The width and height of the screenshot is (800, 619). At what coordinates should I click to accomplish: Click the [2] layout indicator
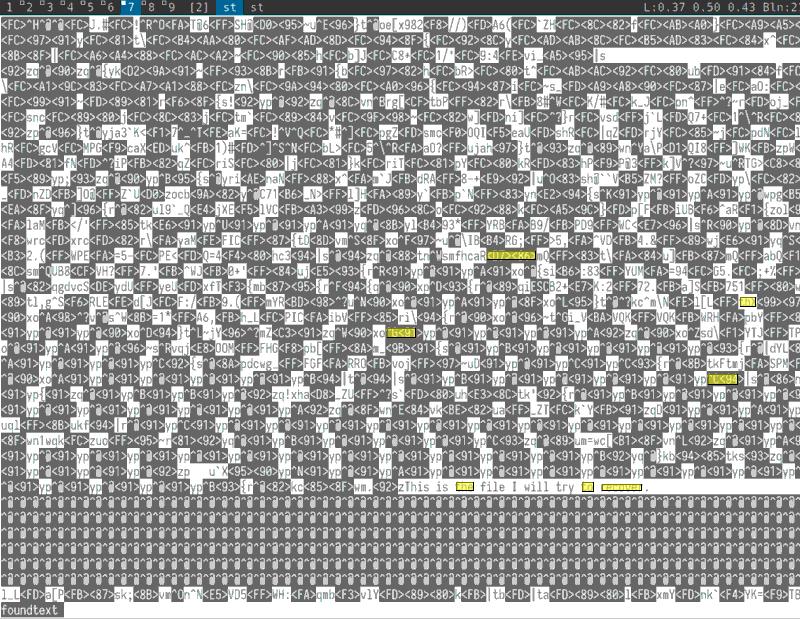pyautogui.click(x=198, y=7)
